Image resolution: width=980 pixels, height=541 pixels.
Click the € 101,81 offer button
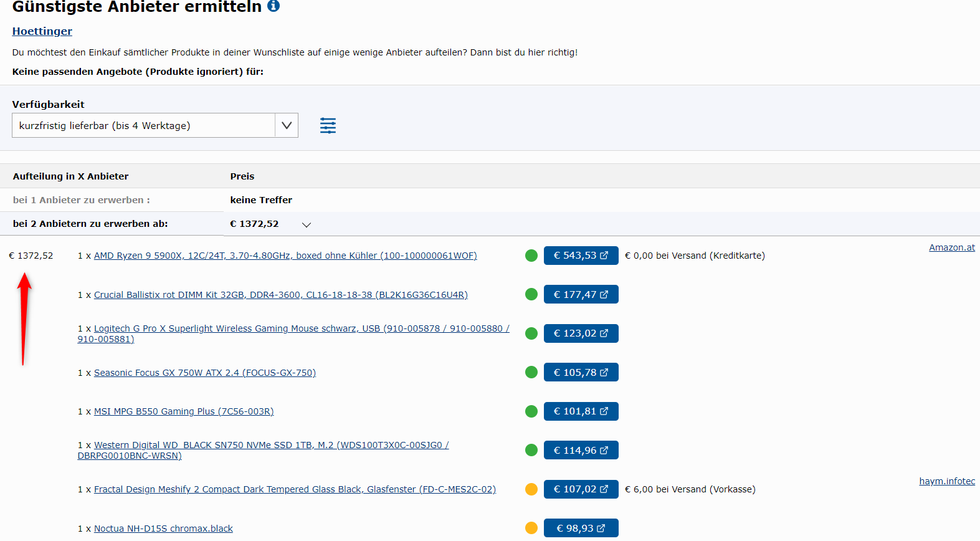(581, 411)
